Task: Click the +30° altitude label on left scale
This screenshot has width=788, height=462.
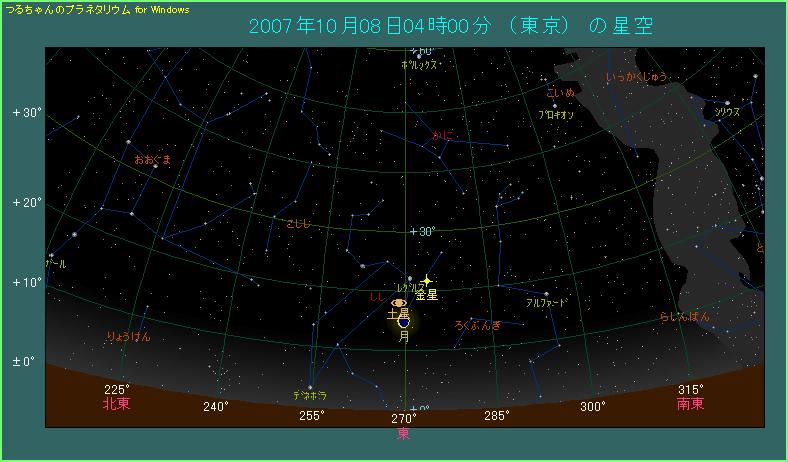Action: point(27,112)
